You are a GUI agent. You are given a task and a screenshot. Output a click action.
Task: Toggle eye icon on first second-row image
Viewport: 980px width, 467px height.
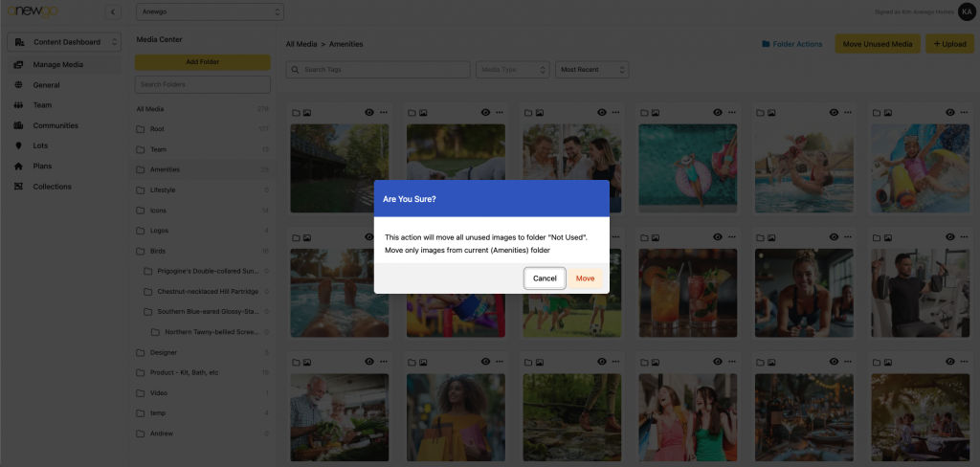pos(369,237)
